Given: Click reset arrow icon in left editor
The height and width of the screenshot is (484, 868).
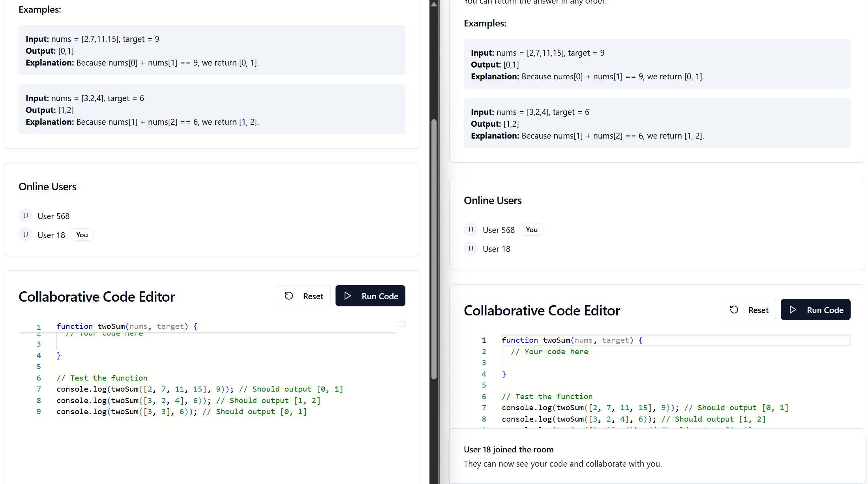Looking at the screenshot, I should 289,296.
